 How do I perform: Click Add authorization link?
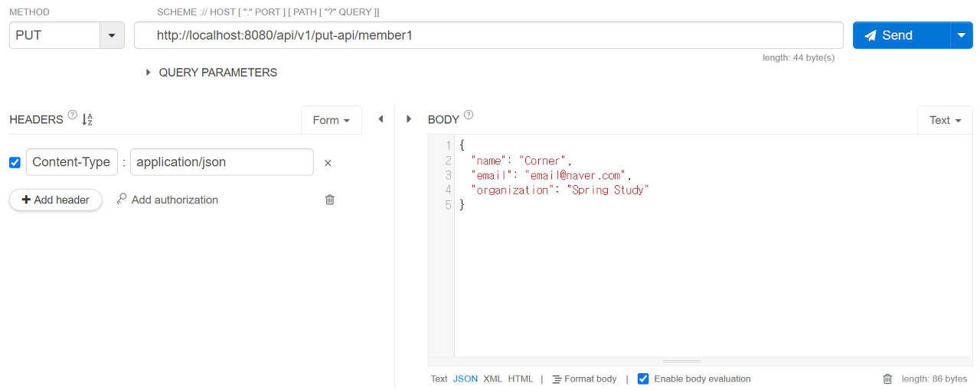[175, 200]
